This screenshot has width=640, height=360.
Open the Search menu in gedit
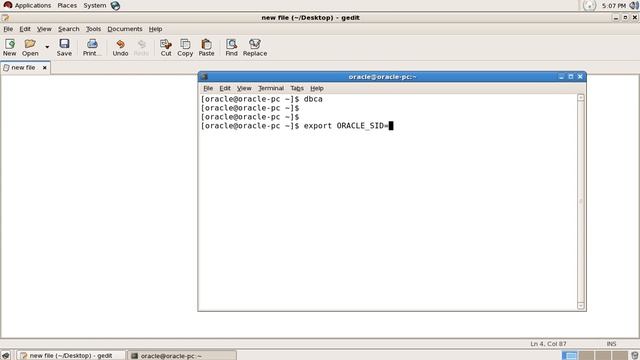pos(69,29)
